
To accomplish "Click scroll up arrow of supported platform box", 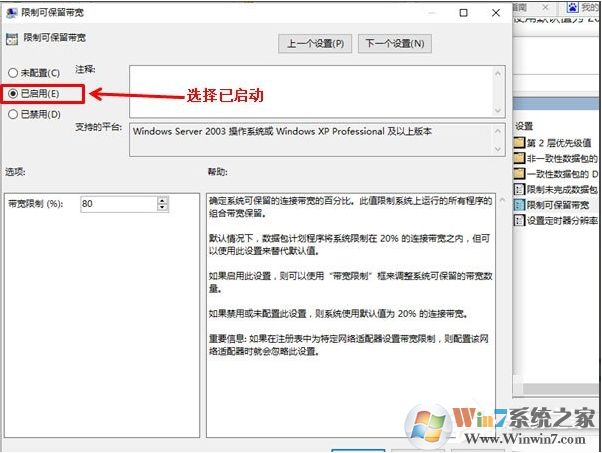I will [x=498, y=131].
